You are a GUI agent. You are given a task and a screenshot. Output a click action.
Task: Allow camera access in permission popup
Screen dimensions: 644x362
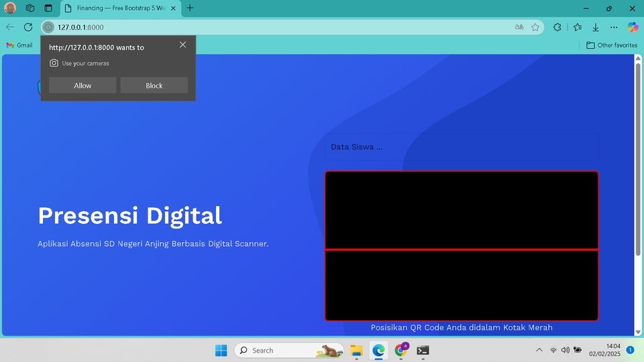coord(83,85)
